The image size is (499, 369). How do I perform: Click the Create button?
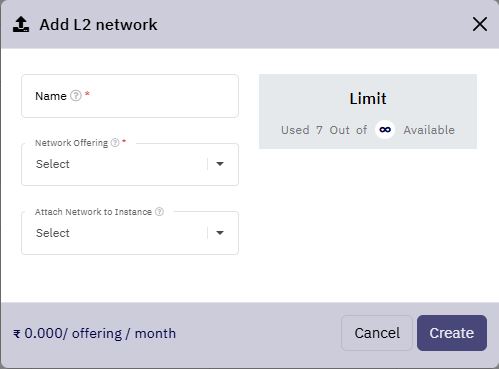click(x=452, y=333)
